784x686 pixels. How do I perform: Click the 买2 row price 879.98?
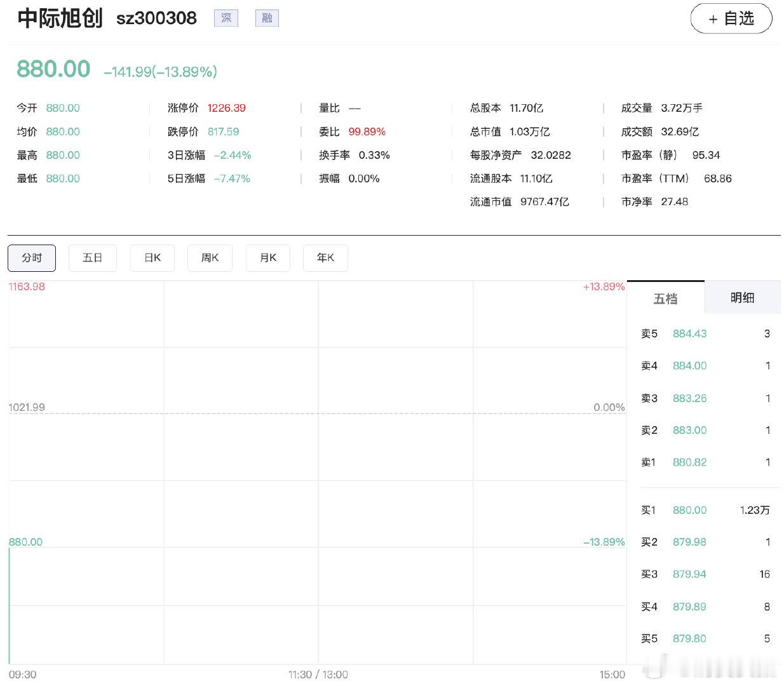(x=690, y=542)
